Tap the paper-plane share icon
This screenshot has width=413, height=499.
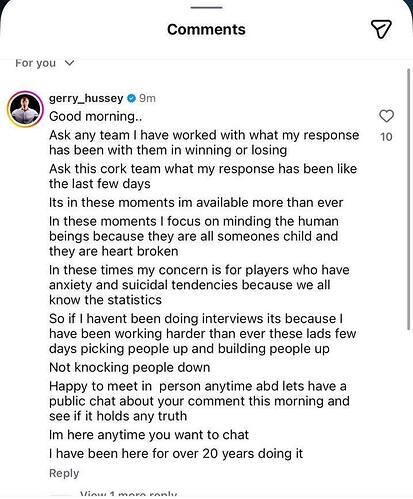point(381,29)
